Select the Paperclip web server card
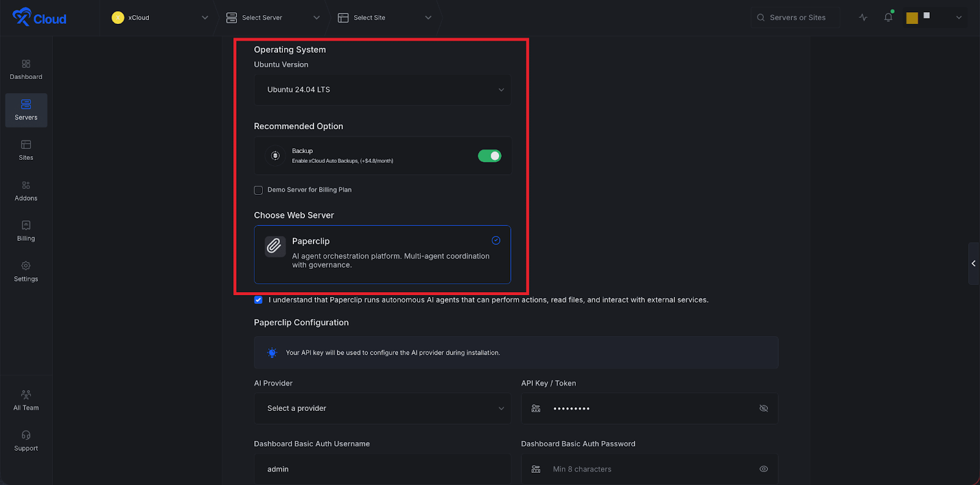Image resolution: width=980 pixels, height=485 pixels. pos(382,254)
